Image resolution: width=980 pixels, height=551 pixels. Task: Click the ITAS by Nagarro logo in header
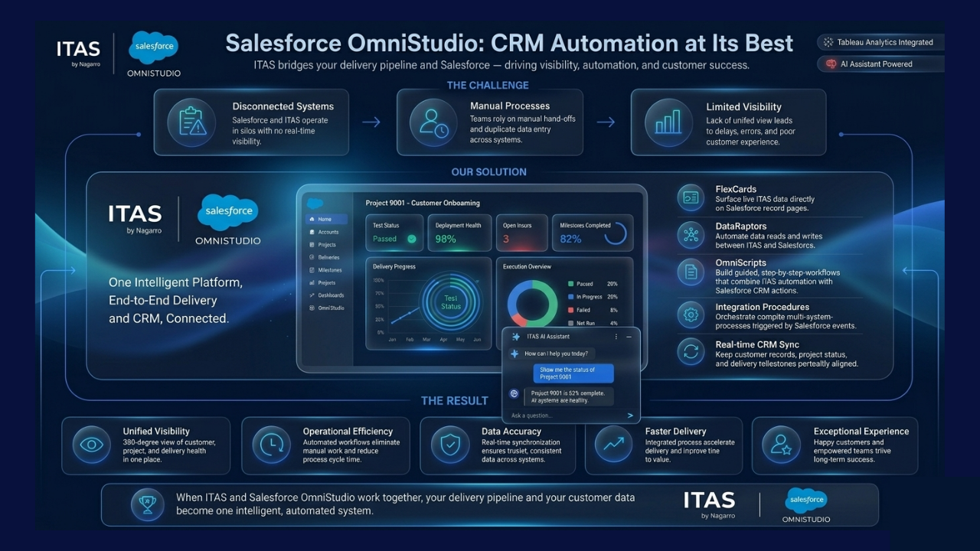[78, 53]
